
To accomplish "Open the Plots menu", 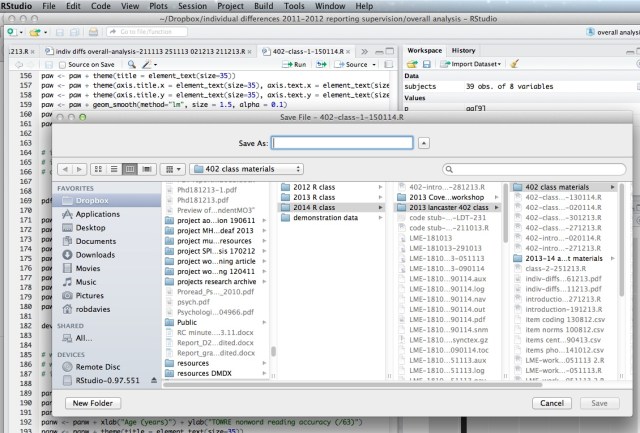I will (x=158, y=6).
